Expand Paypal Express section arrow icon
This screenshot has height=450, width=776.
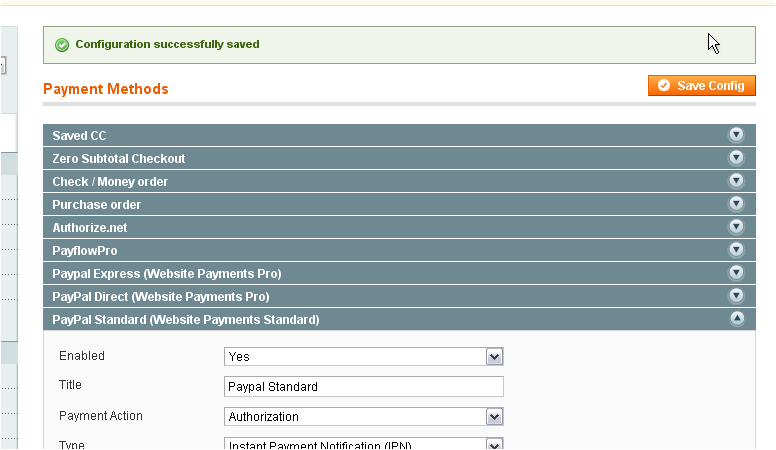[x=737, y=273]
